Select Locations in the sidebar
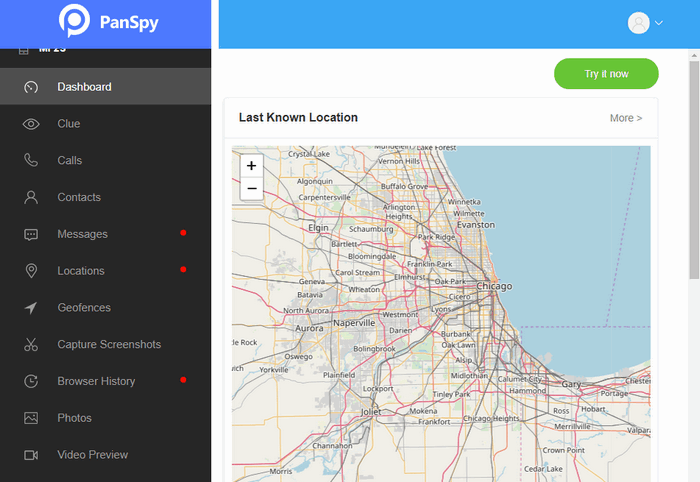 pos(105,271)
